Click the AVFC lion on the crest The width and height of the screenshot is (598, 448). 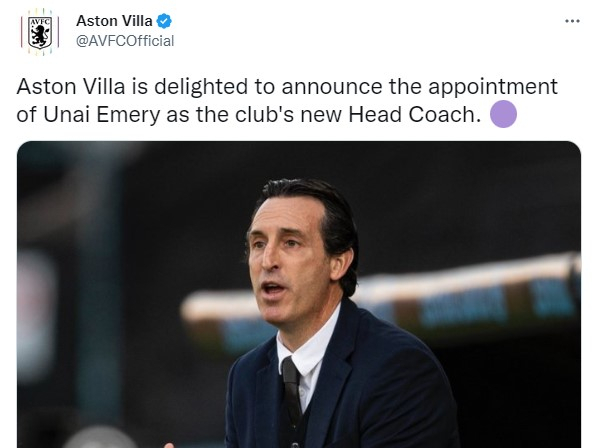click(39, 36)
